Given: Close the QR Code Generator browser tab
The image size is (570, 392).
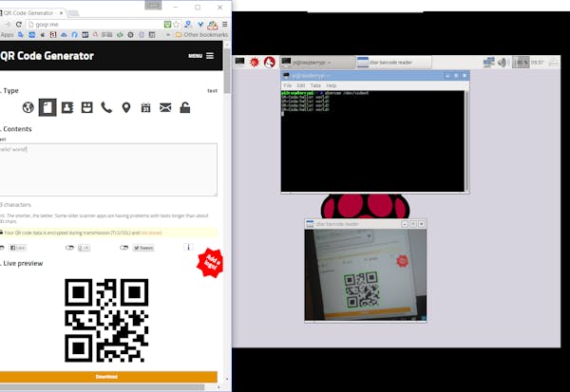Looking at the screenshot, I should click(61, 13).
